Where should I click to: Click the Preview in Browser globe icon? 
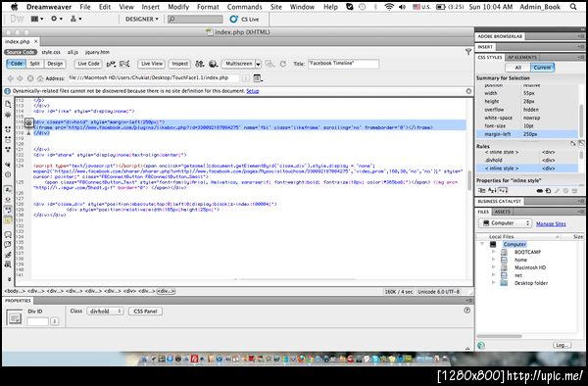(213, 64)
